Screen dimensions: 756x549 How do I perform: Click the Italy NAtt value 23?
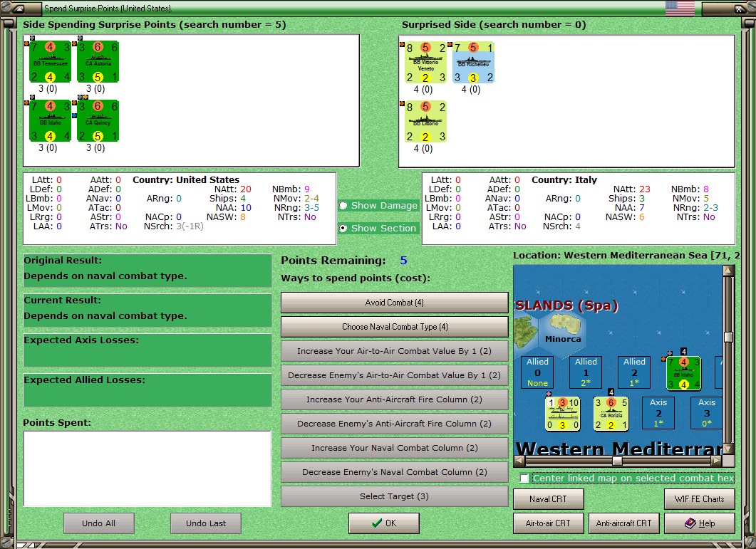pyautogui.click(x=645, y=189)
